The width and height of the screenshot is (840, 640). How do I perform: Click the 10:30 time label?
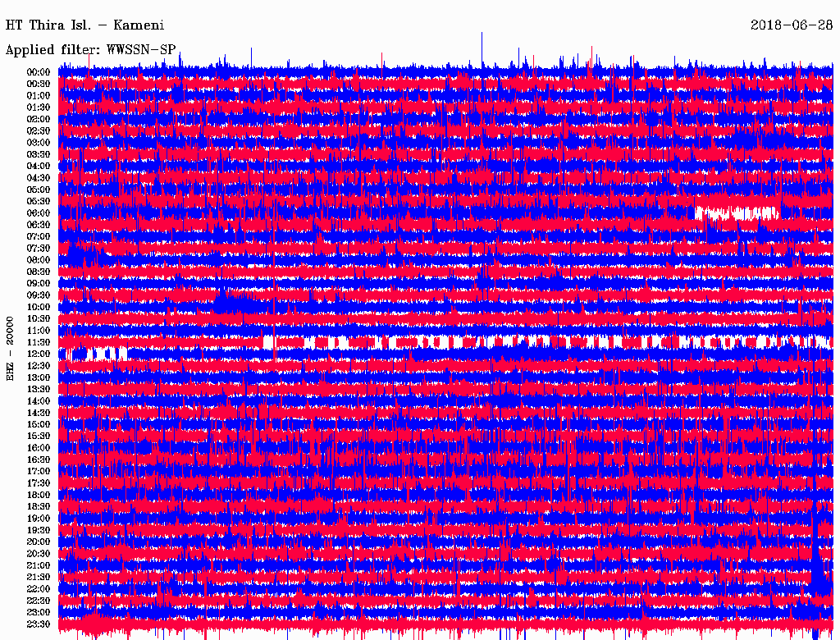coord(38,318)
